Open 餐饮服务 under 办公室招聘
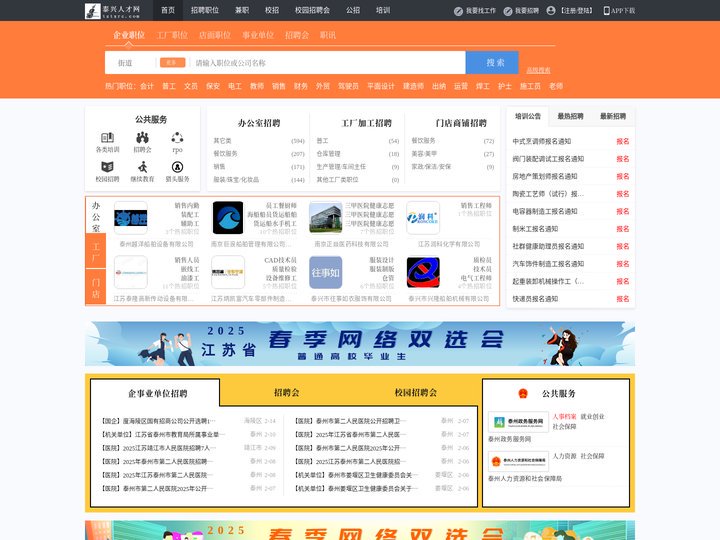The height and width of the screenshot is (540, 720). tap(225, 154)
